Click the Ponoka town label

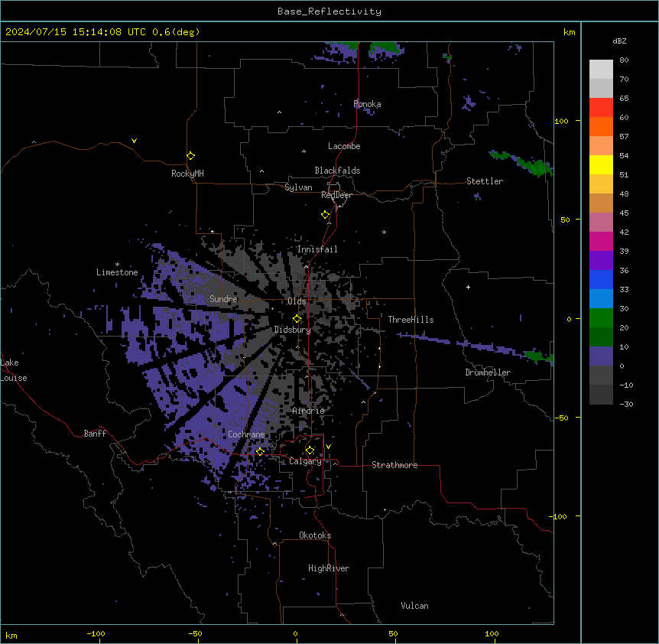367,104
